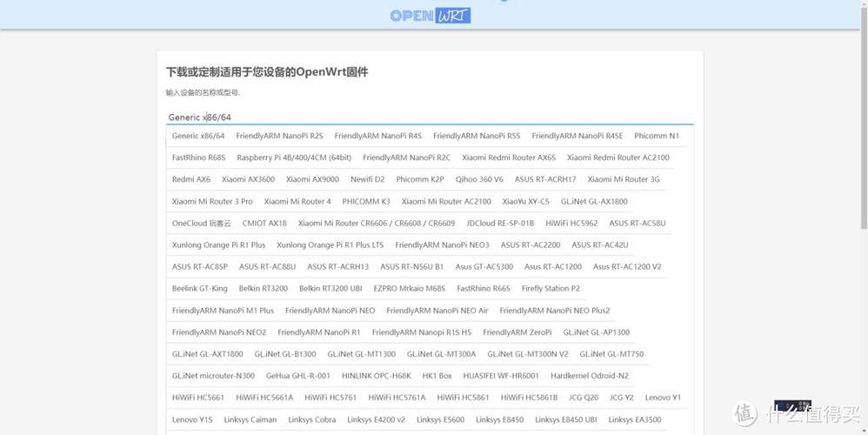
Task: Choose ASUS RT-AC42U
Action: (599, 244)
